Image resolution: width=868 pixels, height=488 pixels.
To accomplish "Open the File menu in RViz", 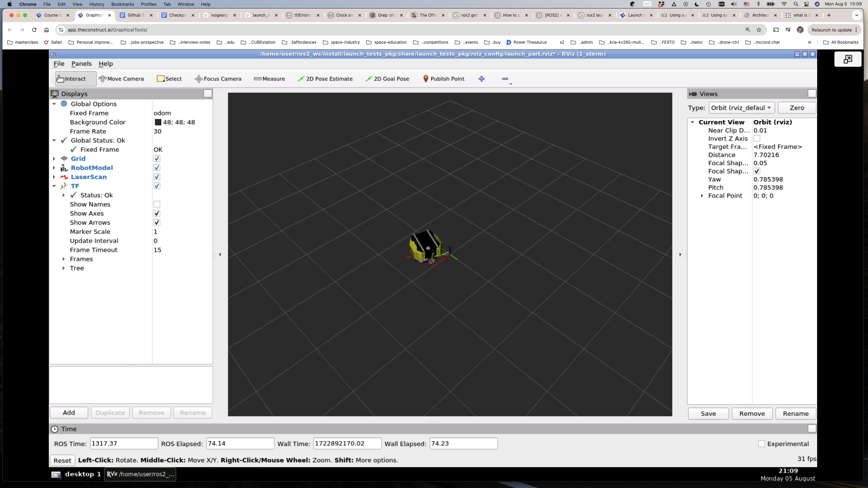I will 58,64.
